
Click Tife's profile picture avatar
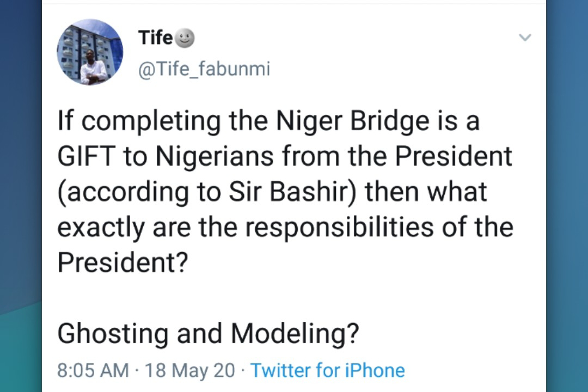tap(90, 52)
